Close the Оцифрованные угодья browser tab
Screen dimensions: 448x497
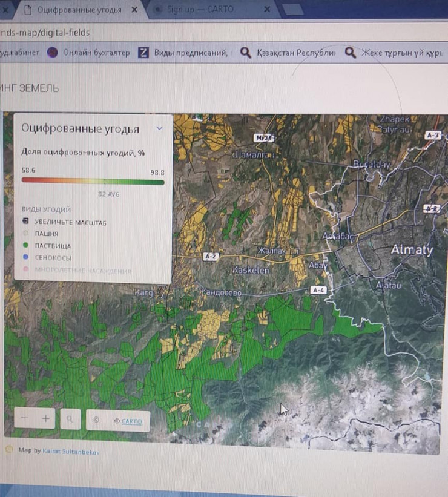pyautogui.click(x=134, y=10)
